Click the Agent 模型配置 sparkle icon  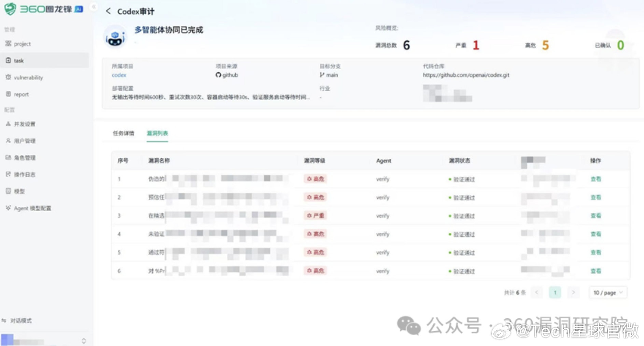click(8, 208)
